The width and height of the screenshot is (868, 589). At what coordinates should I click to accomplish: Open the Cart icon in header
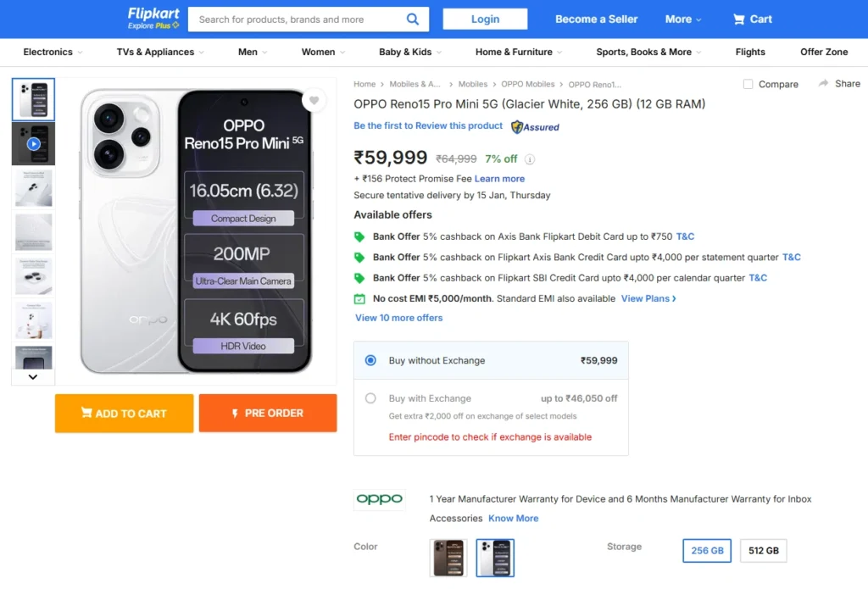[x=739, y=19]
